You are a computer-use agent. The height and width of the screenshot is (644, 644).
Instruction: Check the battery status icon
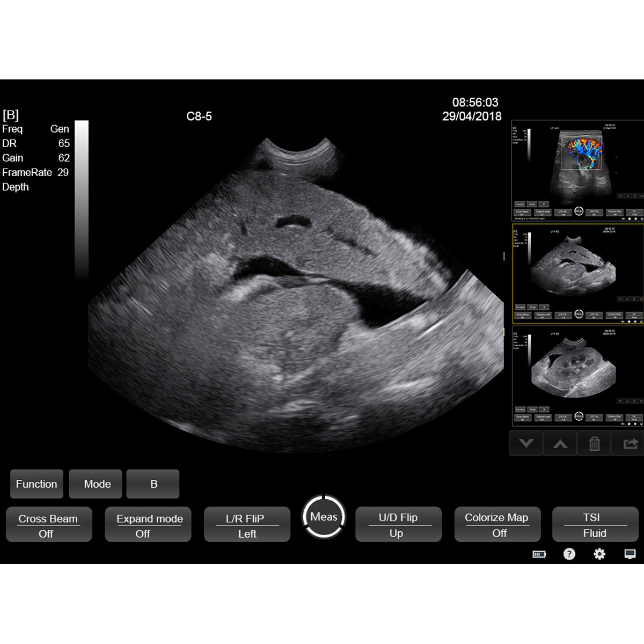click(539, 554)
